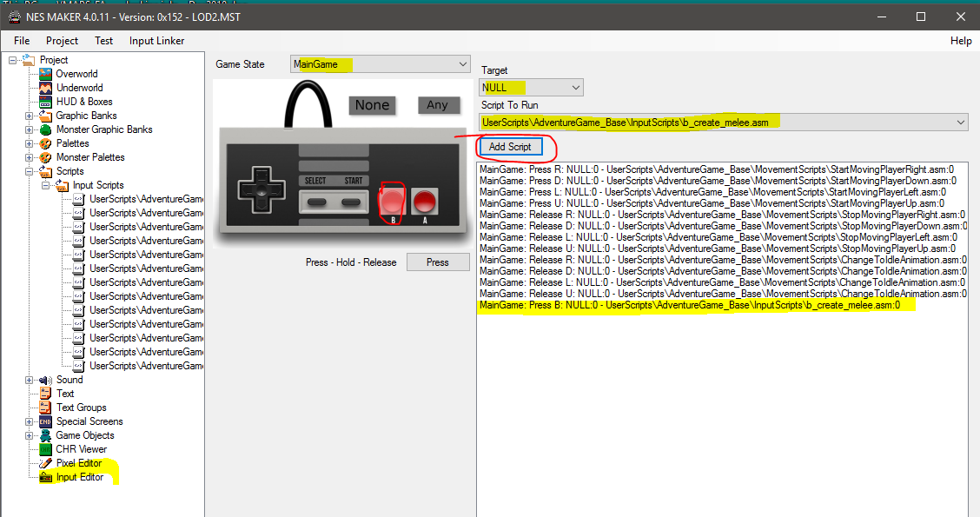
Task: Collapse the Project root node
Action: point(12,60)
